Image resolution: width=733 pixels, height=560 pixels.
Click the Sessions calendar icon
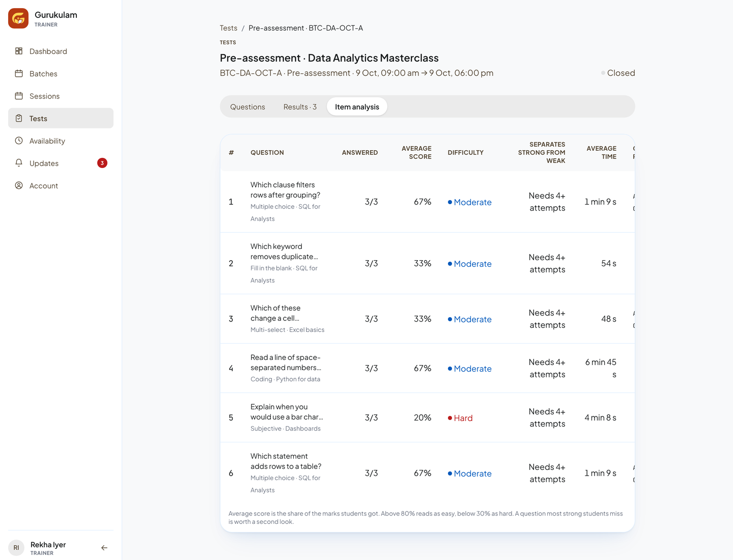19,96
